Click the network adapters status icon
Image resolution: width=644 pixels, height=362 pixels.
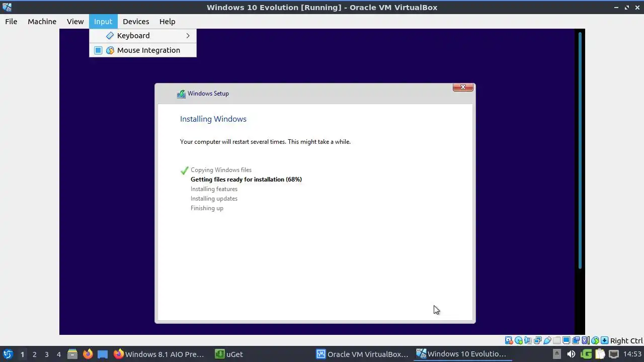pos(537,340)
